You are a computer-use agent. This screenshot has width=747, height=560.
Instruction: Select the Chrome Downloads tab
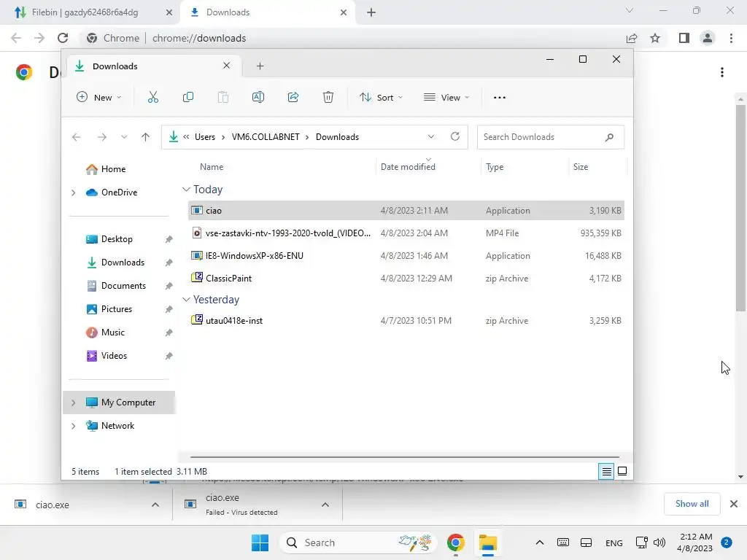pos(269,12)
